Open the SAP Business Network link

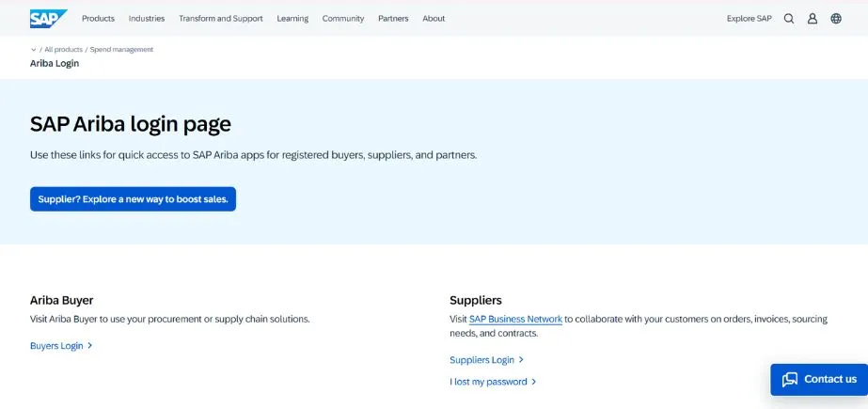click(515, 319)
